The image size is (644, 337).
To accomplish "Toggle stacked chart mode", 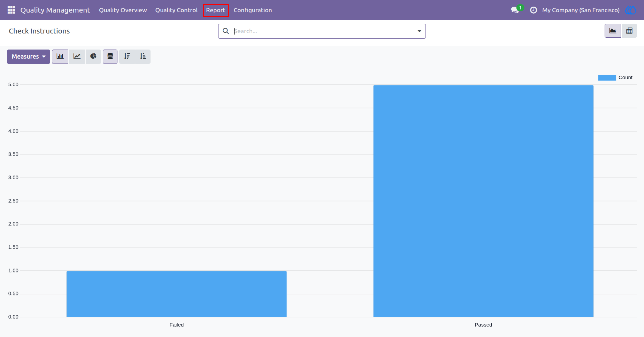I will (x=110, y=57).
